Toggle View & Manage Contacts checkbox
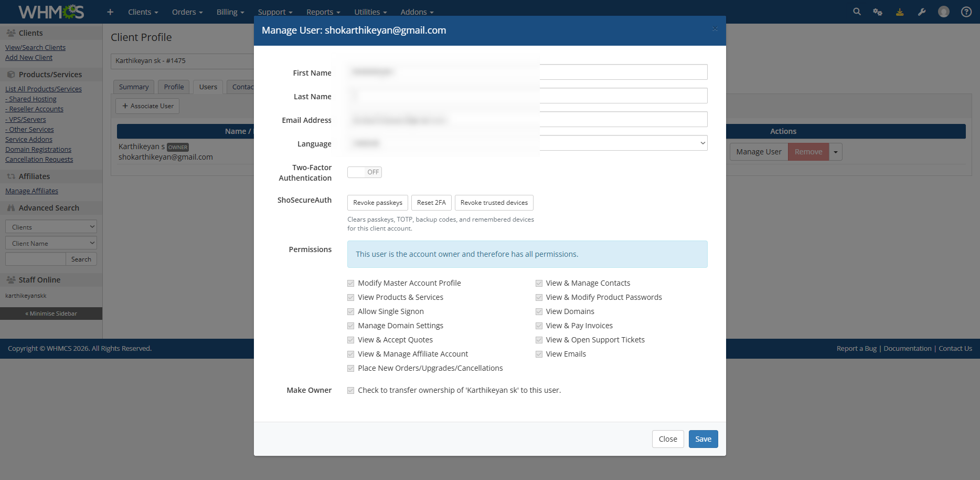The height and width of the screenshot is (480, 980). coord(539,283)
